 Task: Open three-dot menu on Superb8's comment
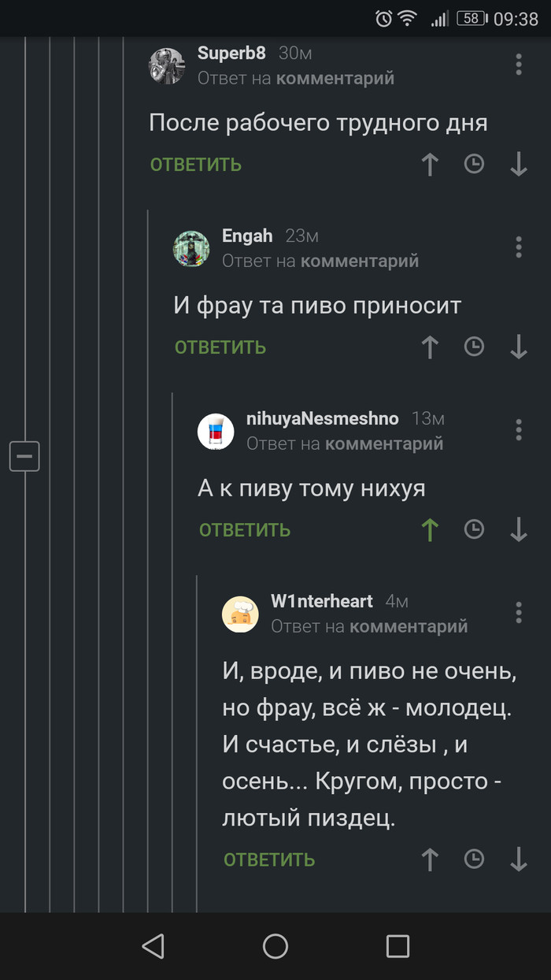click(518, 65)
